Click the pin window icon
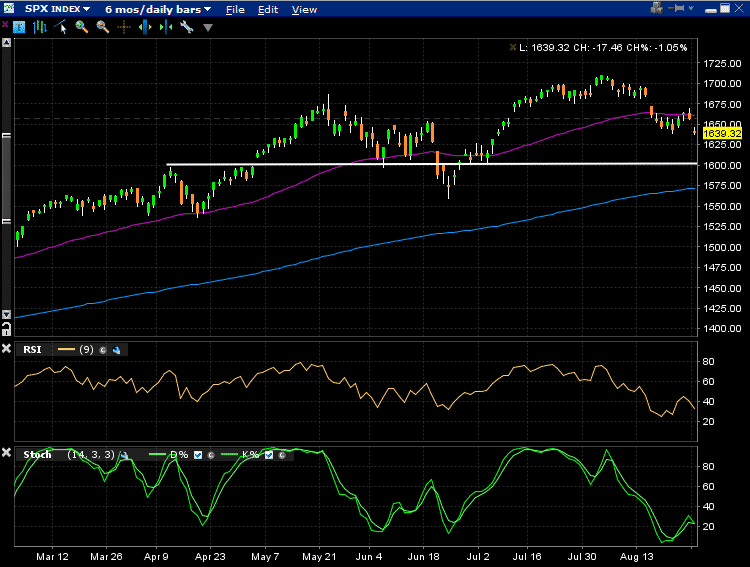This screenshot has width=750, height=567. tap(677, 8)
